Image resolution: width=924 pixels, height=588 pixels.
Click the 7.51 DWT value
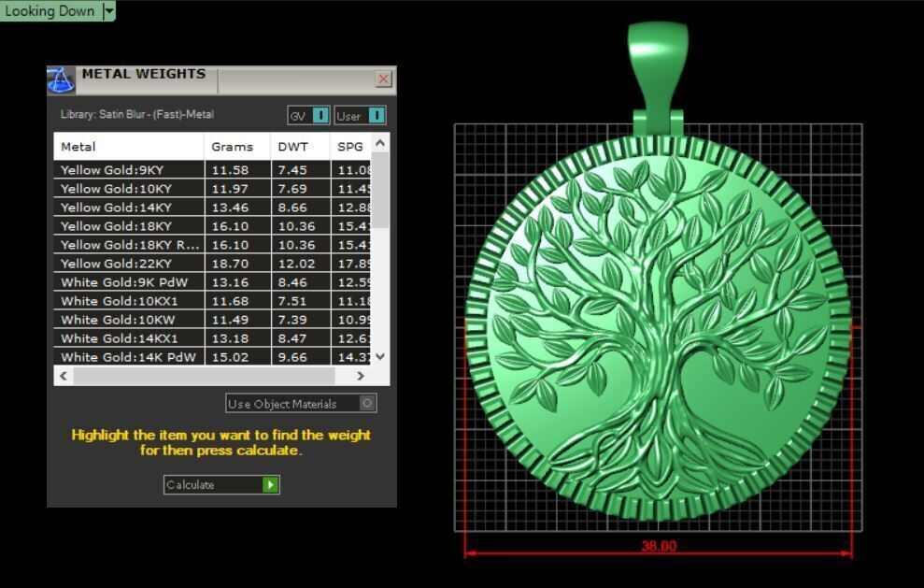[x=292, y=301]
